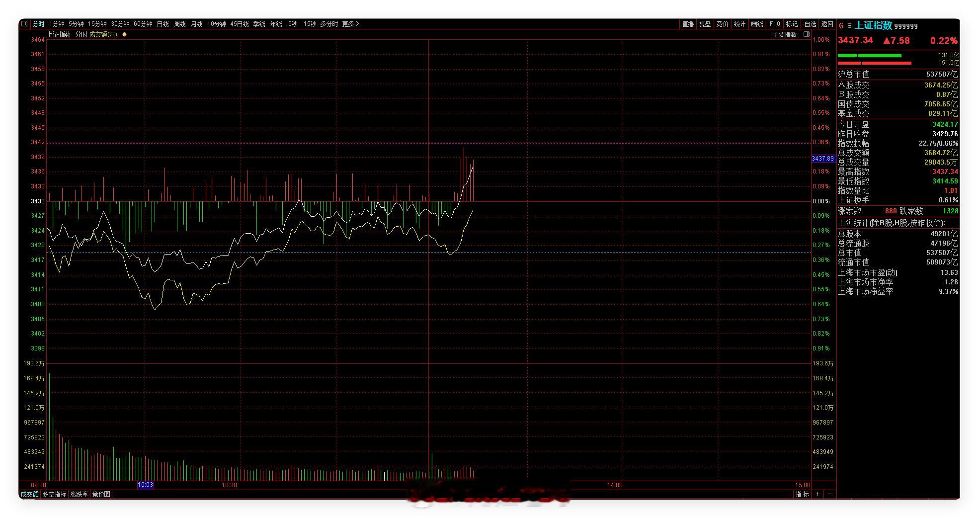Click the 跌家数 1328 value

point(950,211)
